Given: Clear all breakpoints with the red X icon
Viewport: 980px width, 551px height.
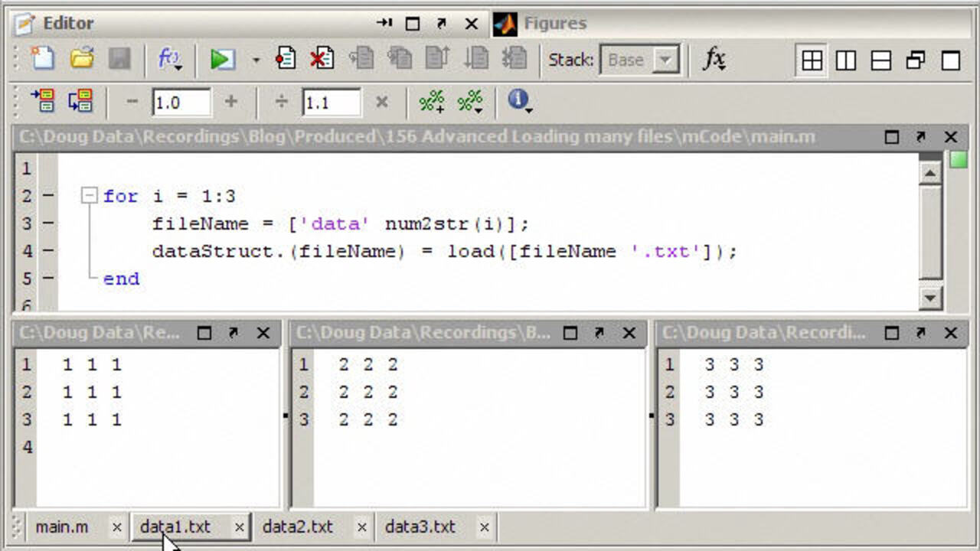Looking at the screenshot, I should pos(322,59).
